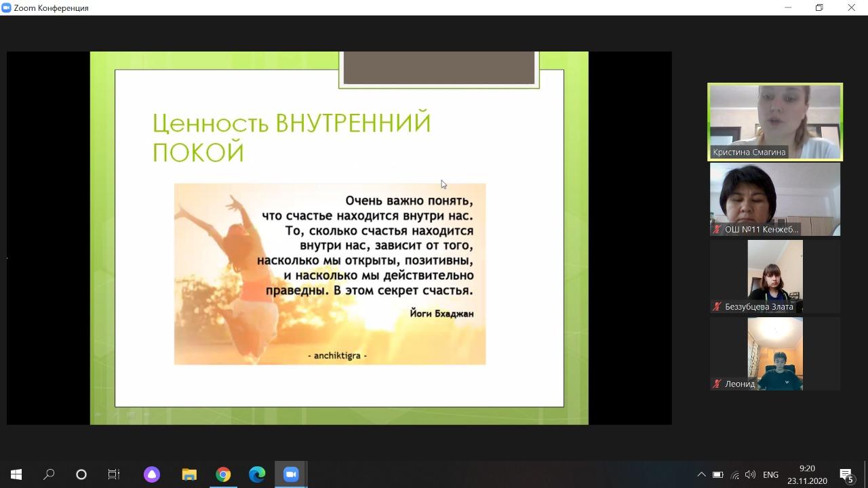The image size is (868, 488).
Task: Click the Zoom icon in the taskbar
Action: coord(291,474)
